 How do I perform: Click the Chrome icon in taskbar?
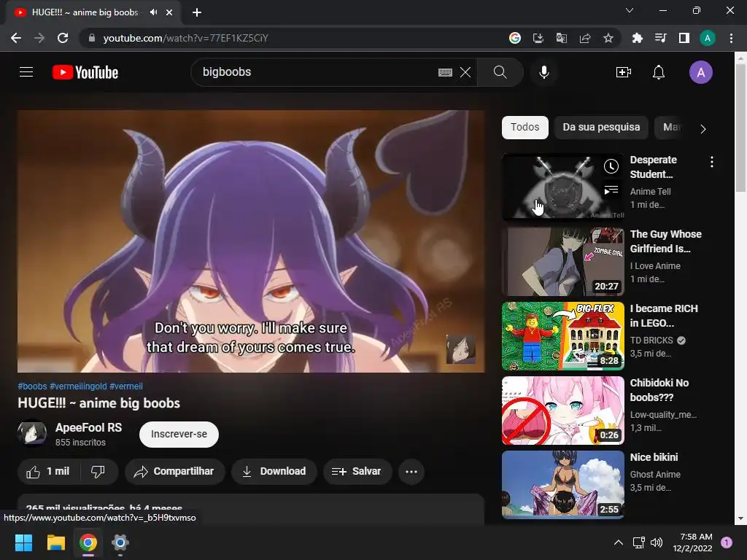[x=88, y=542]
